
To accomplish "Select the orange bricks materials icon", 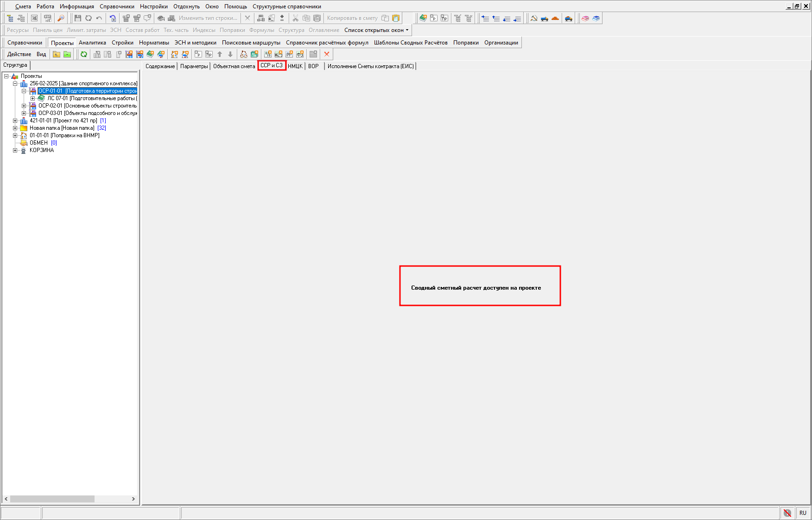I will coord(555,18).
